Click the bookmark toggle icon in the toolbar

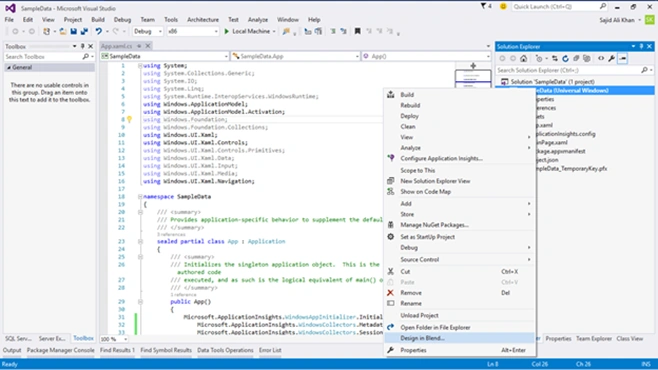(x=358, y=31)
